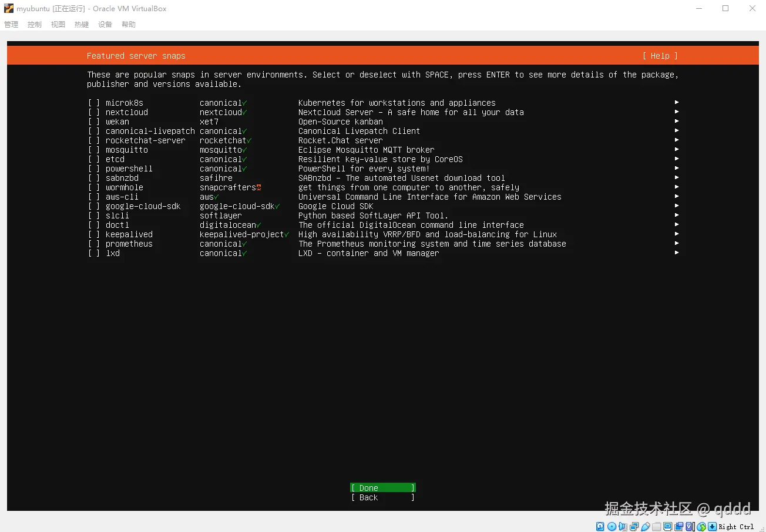
Task: Click the display settings status icon
Action: click(667, 527)
